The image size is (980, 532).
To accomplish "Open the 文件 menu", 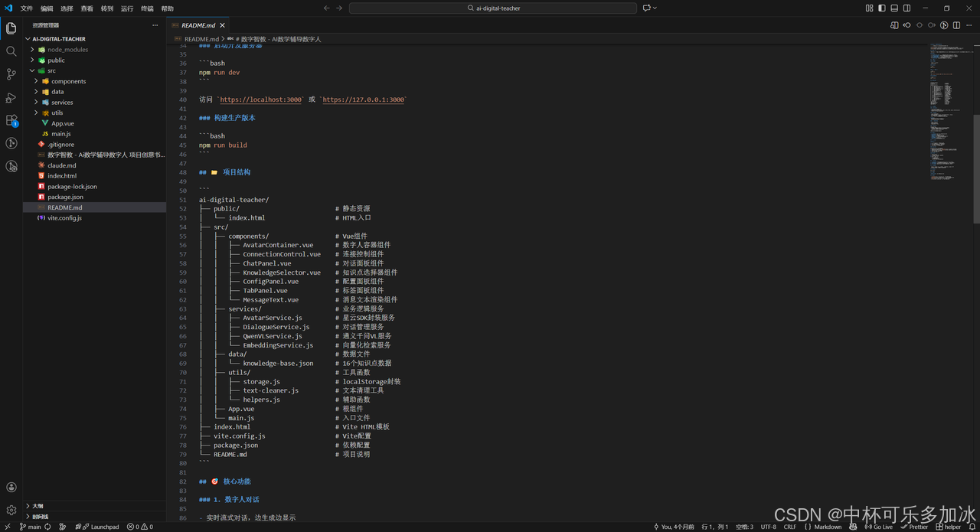I will point(27,8).
